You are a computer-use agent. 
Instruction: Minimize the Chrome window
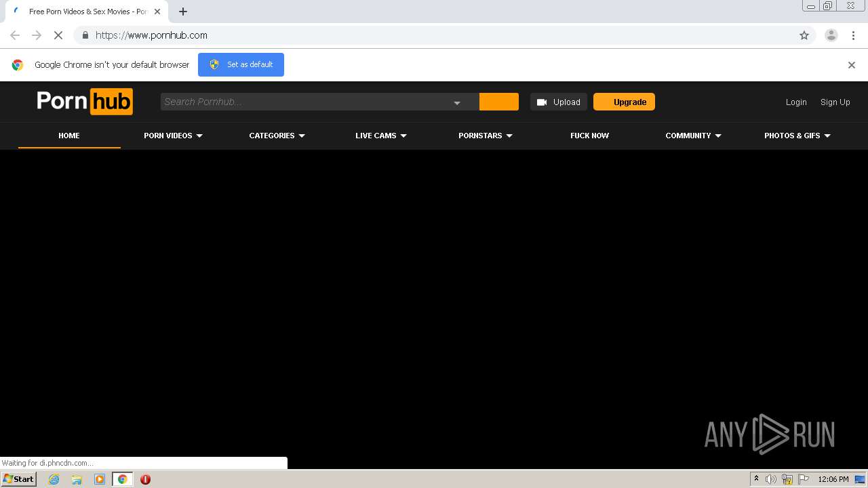(811, 6)
